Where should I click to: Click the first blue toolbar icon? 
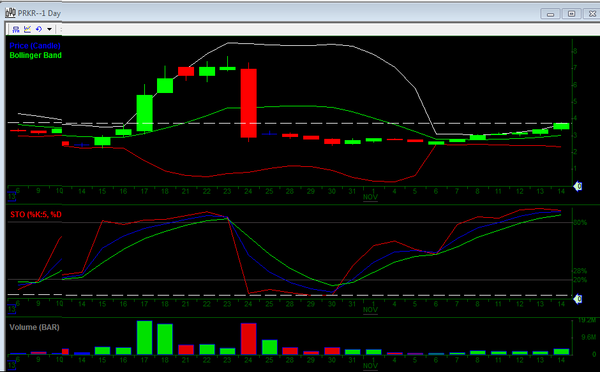[x=16, y=29]
